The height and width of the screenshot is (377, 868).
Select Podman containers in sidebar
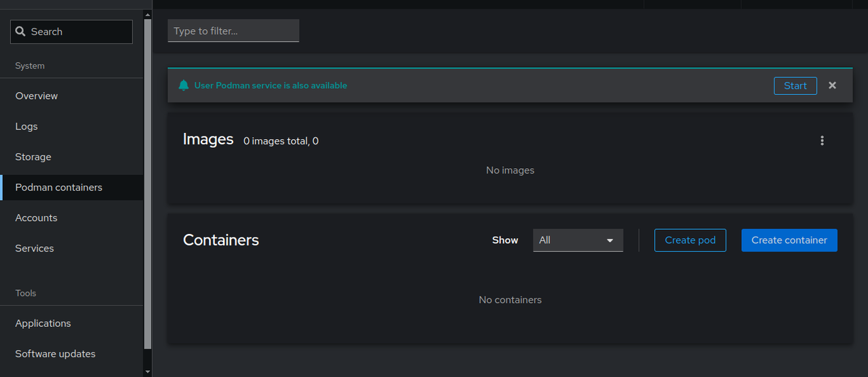coord(71,187)
